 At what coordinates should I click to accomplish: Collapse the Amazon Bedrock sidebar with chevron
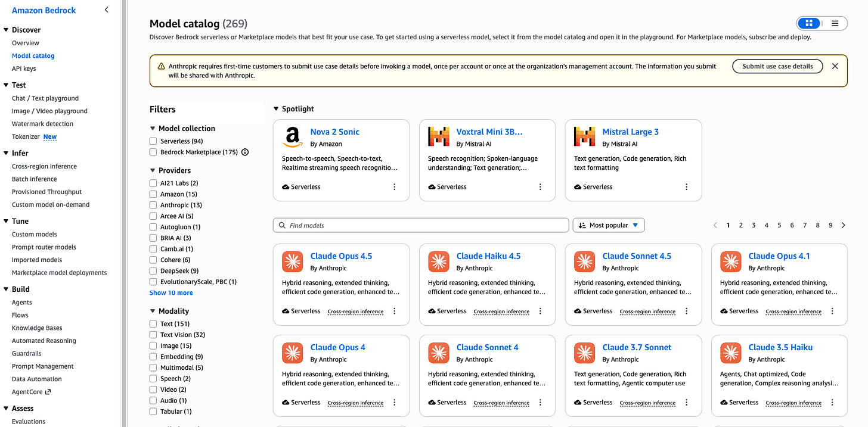point(106,10)
